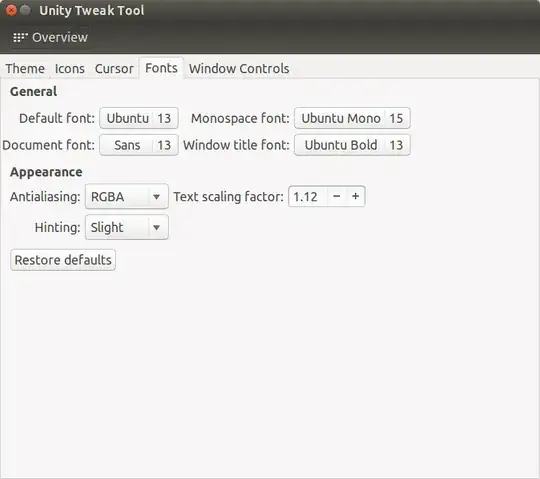Switch to the Theme tab

tap(25, 69)
